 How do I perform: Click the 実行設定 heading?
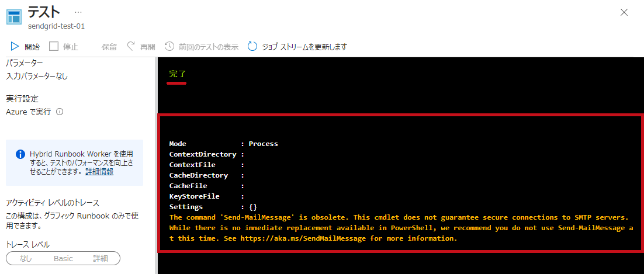click(x=22, y=99)
